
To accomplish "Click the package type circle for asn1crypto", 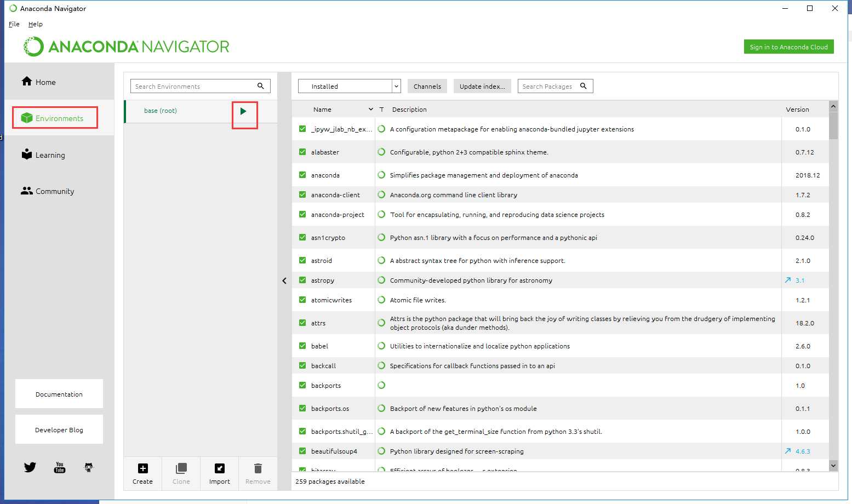I will pos(381,237).
